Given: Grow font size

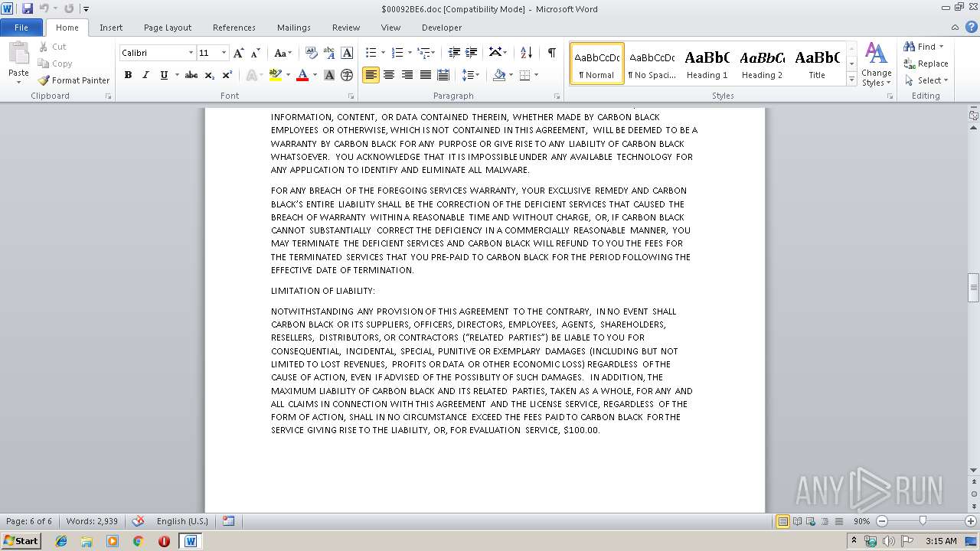Looking at the screenshot, I should click(239, 53).
